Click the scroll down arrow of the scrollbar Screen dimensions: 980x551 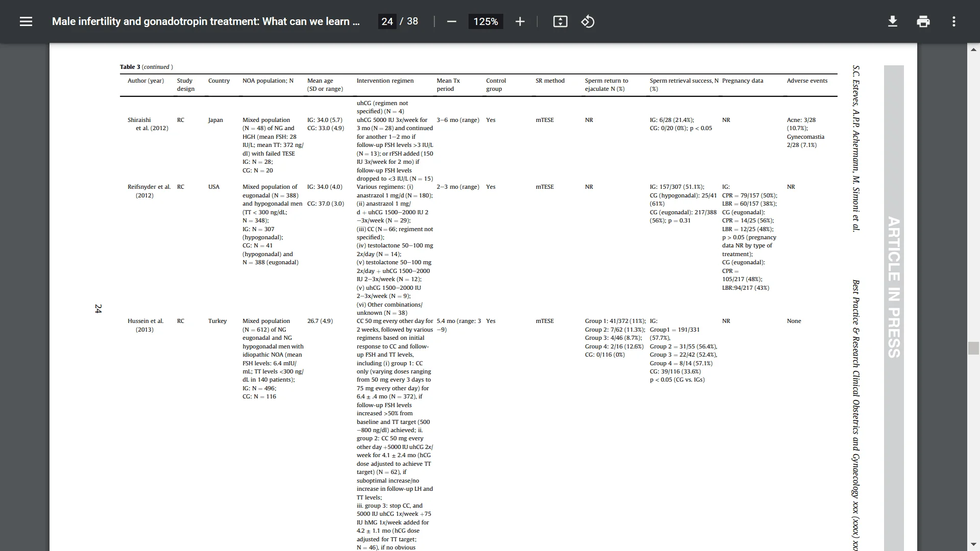click(973, 544)
